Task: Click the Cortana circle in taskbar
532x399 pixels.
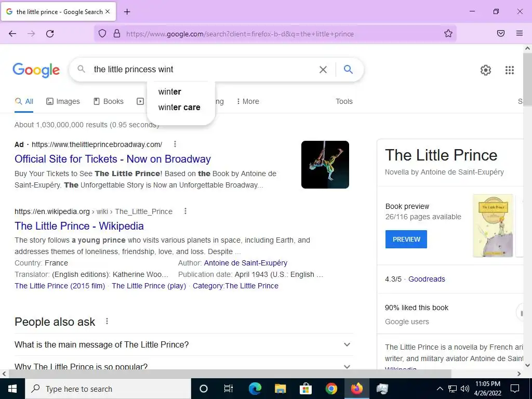Action: click(203, 389)
